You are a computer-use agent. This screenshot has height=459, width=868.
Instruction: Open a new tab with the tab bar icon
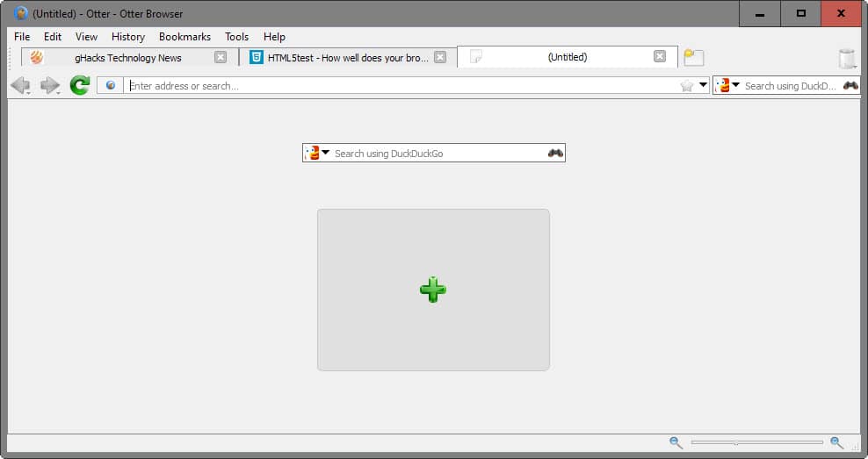[694, 58]
